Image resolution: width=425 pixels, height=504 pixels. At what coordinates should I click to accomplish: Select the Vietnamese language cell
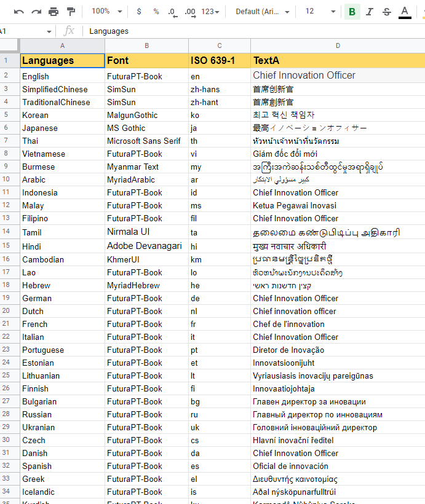62,154
